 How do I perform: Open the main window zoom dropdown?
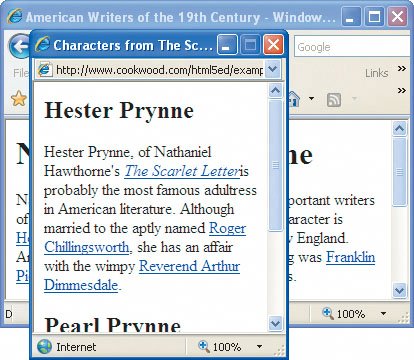coord(383,313)
